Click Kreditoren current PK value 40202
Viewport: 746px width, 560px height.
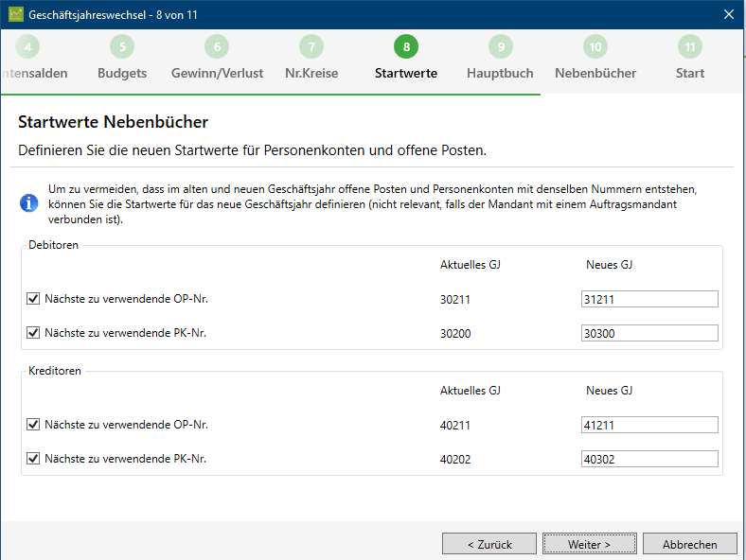[x=455, y=459]
